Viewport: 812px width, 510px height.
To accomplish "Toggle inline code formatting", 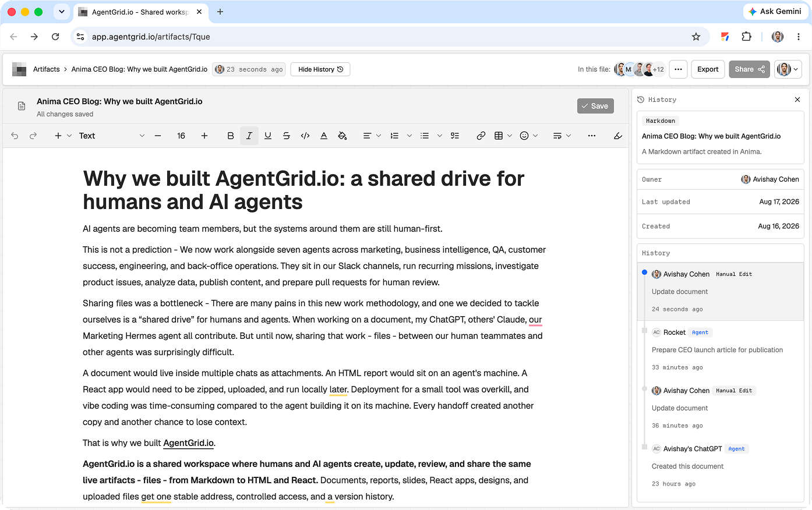I will (x=305, y=136).
